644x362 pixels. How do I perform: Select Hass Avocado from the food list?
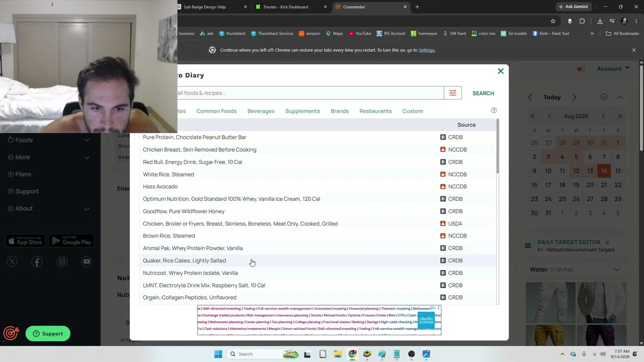(x=317, y=187)
